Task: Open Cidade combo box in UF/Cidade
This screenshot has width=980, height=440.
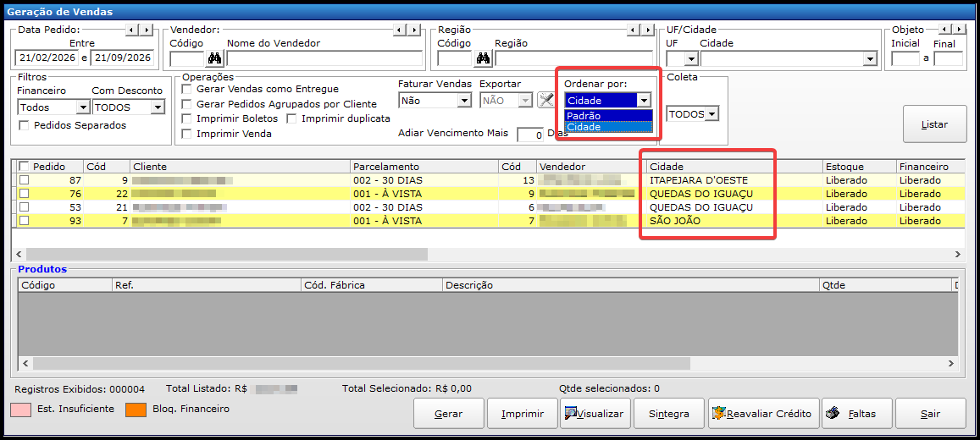Action: coord(869,59)
